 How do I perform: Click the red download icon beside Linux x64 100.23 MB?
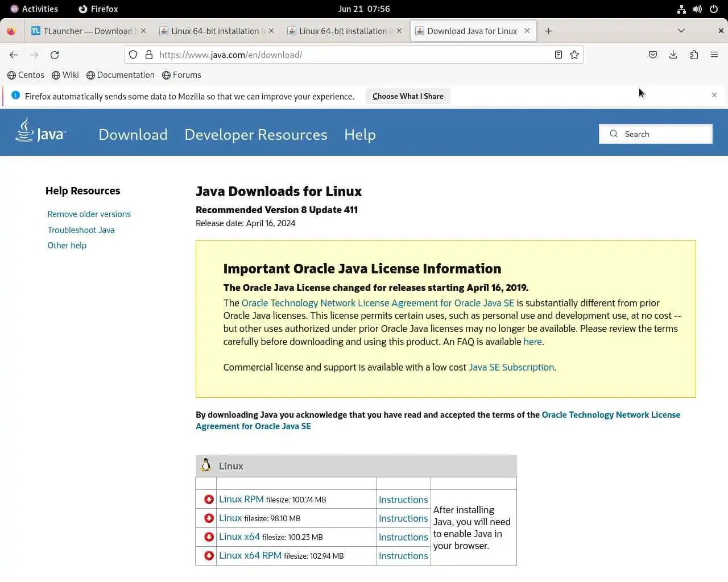pos(209,537)
